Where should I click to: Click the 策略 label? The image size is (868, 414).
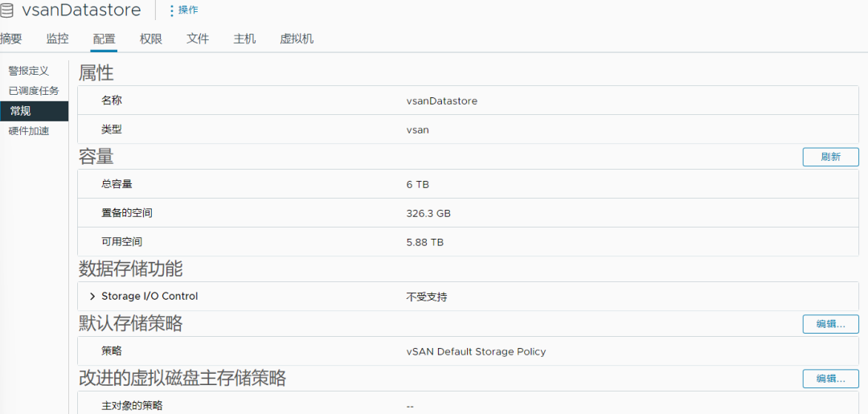[x=111, y=351]
